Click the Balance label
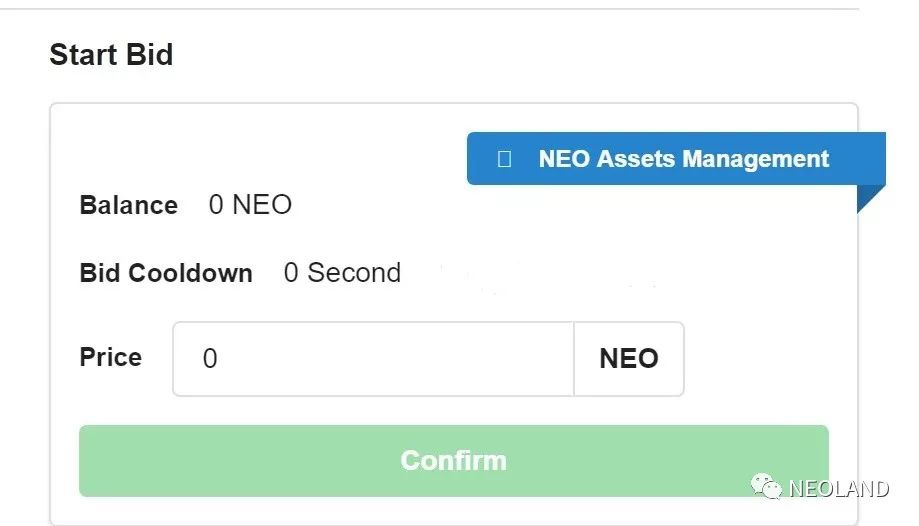Screen dimensions: 919x526 click(x=128, y=205)
